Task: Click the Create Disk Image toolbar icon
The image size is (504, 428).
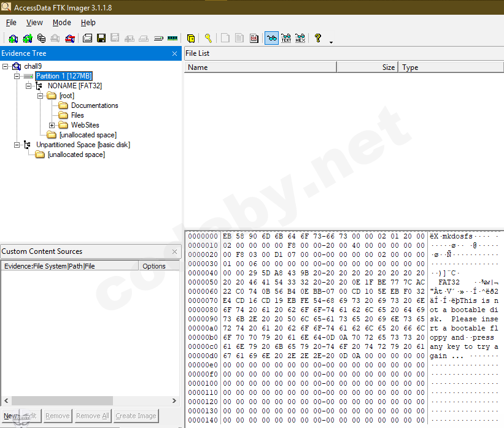Action: point(87,38)
